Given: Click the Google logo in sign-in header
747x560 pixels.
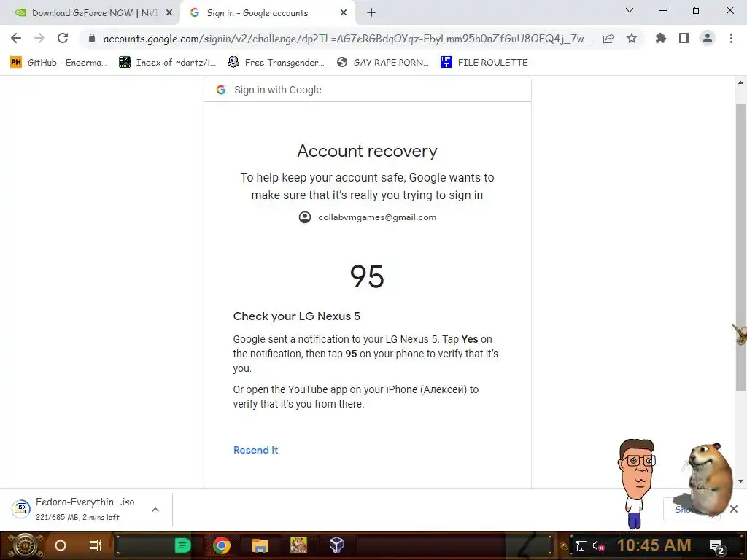Looking at the screenshot, I should [x=220, y=90].
